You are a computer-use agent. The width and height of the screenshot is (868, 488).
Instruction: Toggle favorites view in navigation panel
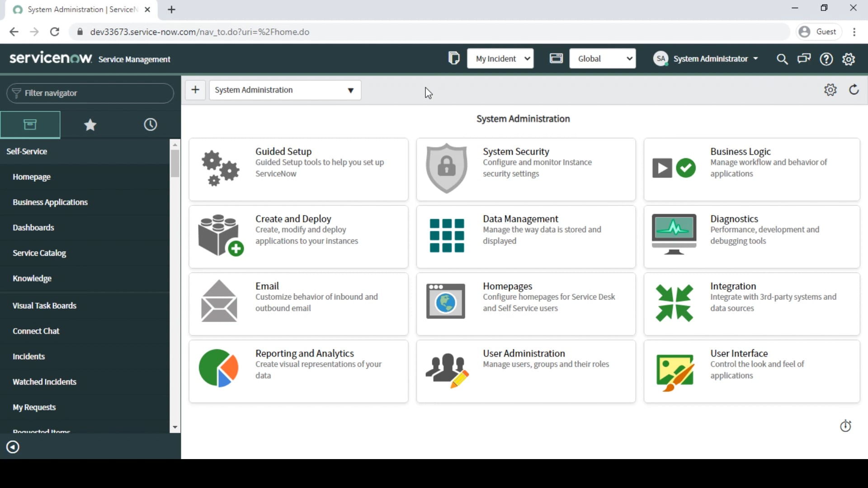coord(90,124)
